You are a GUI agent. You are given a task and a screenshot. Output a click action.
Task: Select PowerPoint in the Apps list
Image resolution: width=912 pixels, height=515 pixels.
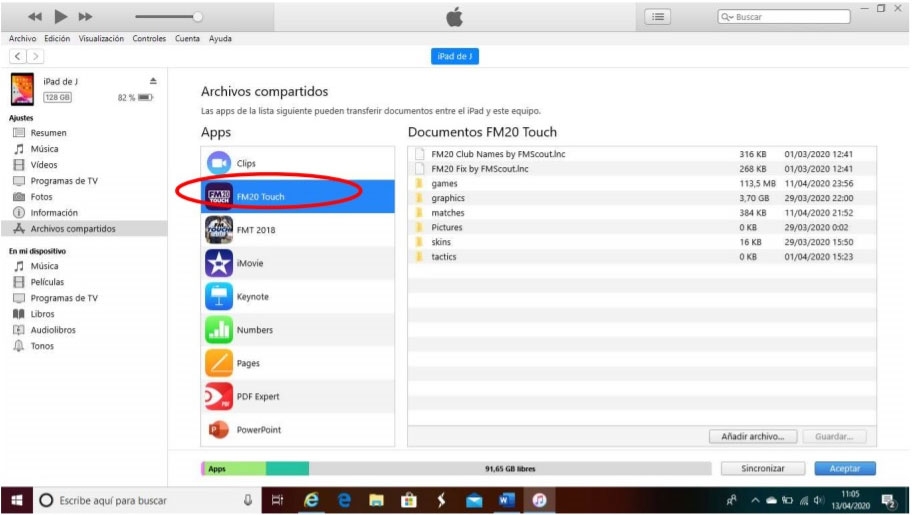coord(258,430)
